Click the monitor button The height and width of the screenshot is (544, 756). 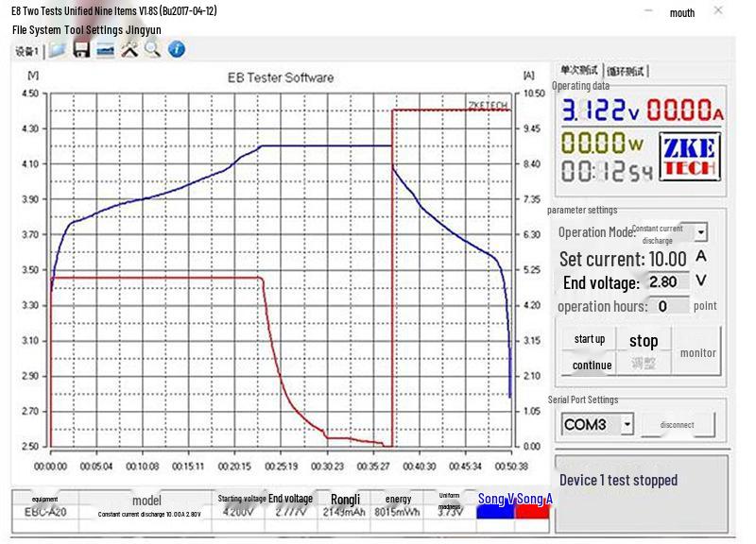[697, 352]
